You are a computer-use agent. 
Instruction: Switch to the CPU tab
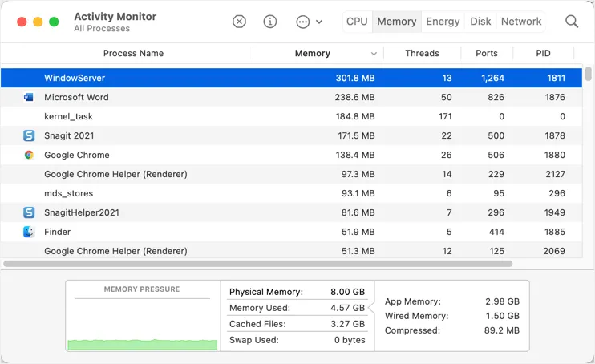(357, 22)
